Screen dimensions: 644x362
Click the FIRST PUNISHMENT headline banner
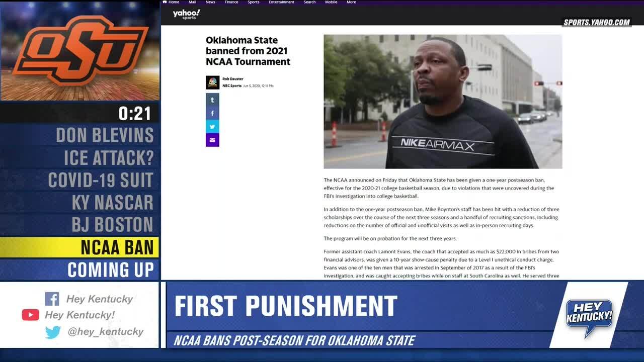[286, 306]
